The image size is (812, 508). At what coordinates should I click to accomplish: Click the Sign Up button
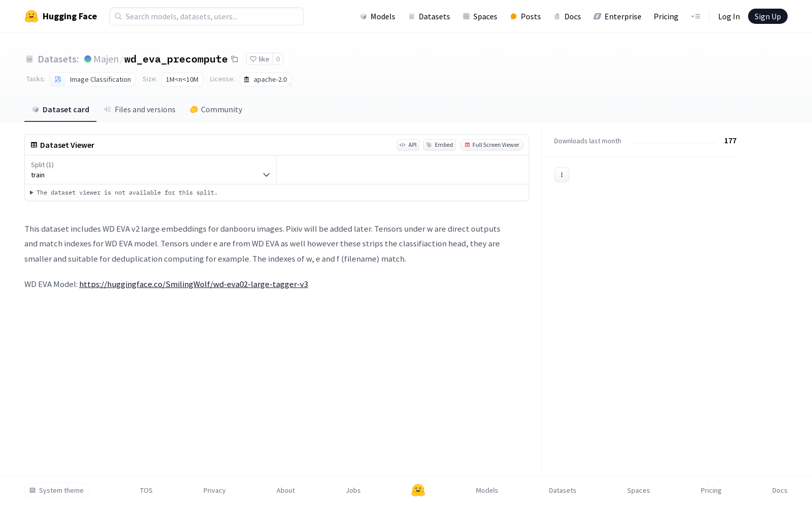point(768,16)
